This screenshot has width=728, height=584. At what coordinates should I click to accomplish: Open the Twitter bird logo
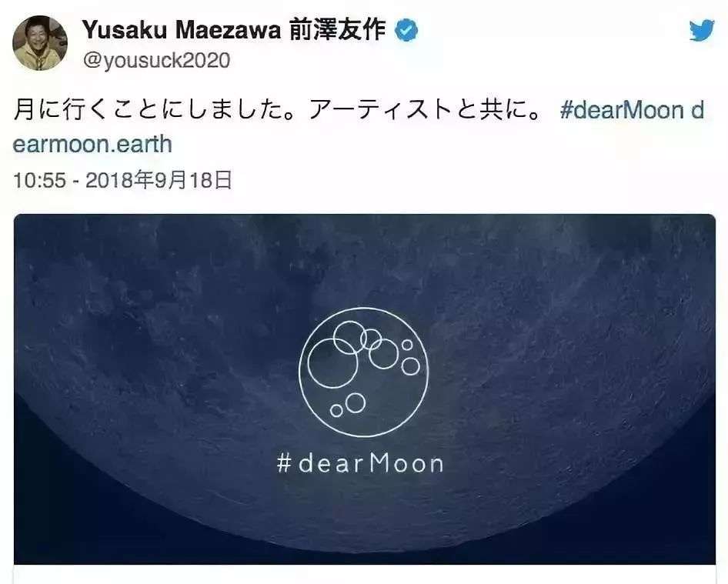click(x=702, y=31)
